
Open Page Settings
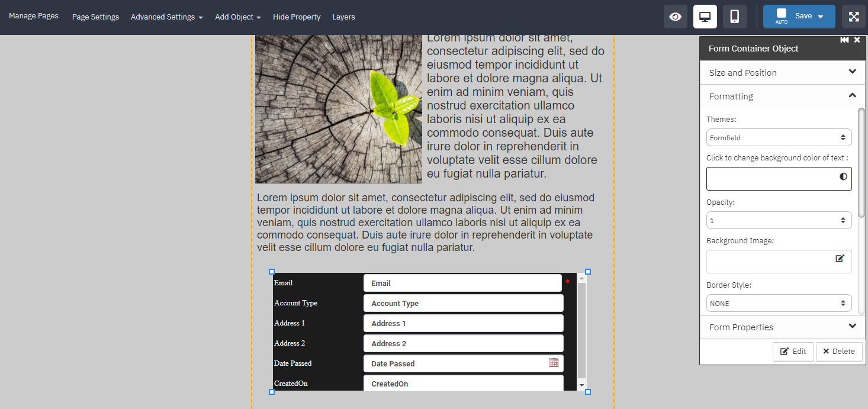click(x=95, y=17)
